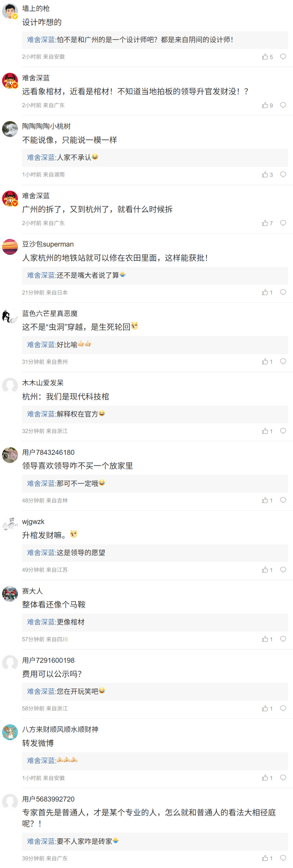
Task: Click 难舍深蓝 in reply "更像棺材"
Action: click(x=41, y=622)
